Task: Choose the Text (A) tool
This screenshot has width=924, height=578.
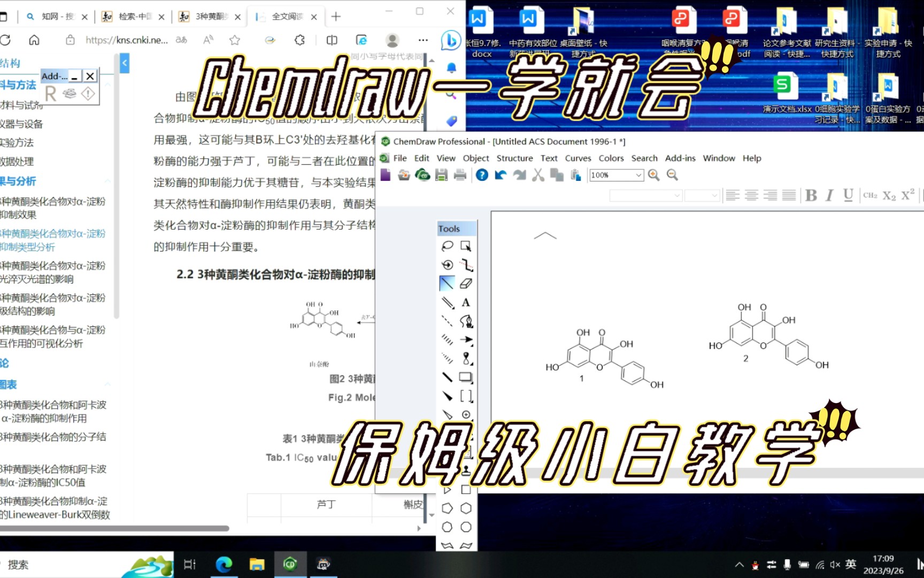Action: click(x=466, y=302)
